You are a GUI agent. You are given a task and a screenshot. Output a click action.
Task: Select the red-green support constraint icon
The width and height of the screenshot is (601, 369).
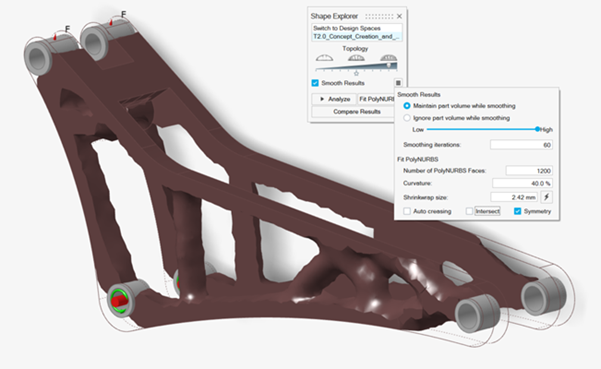point(120,300)
